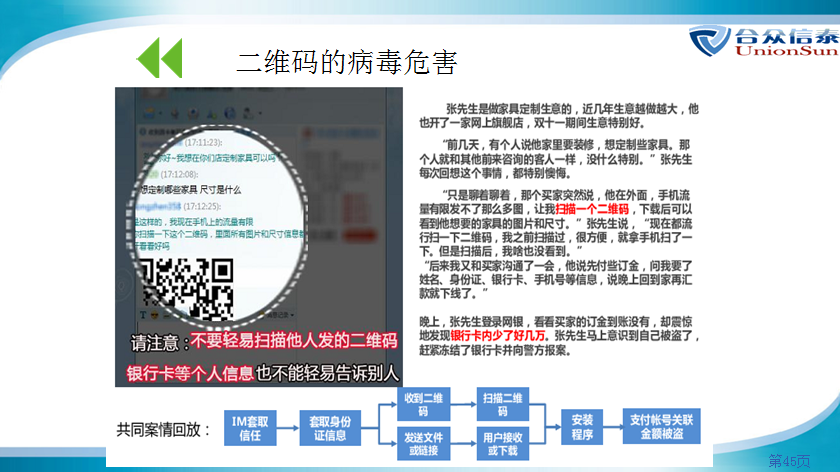Click the paragraph starting 前几天，有个人说

[556, 159]
